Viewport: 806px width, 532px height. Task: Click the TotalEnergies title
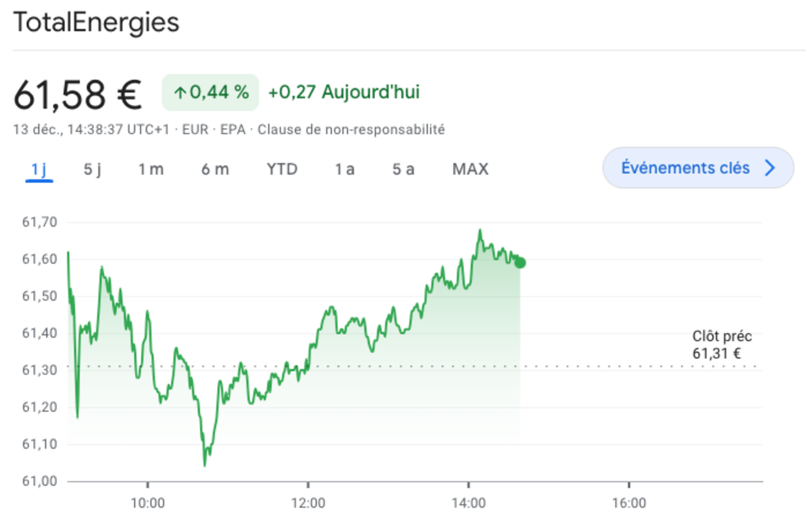pyautogui.click(x=96, y=23)
